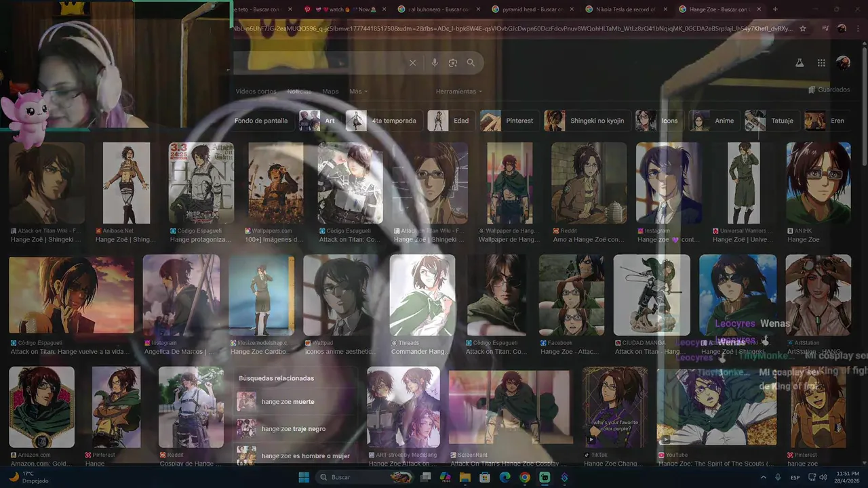868x488 pixels.
Task: Open the ANIHK 'Hange Zoe' image result
Action: 818,183
